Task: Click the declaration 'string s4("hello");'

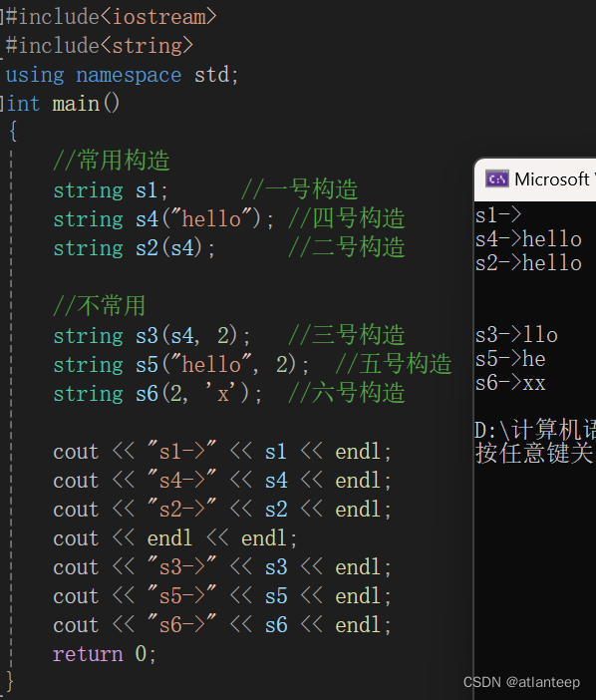Action: pos(163,219)
